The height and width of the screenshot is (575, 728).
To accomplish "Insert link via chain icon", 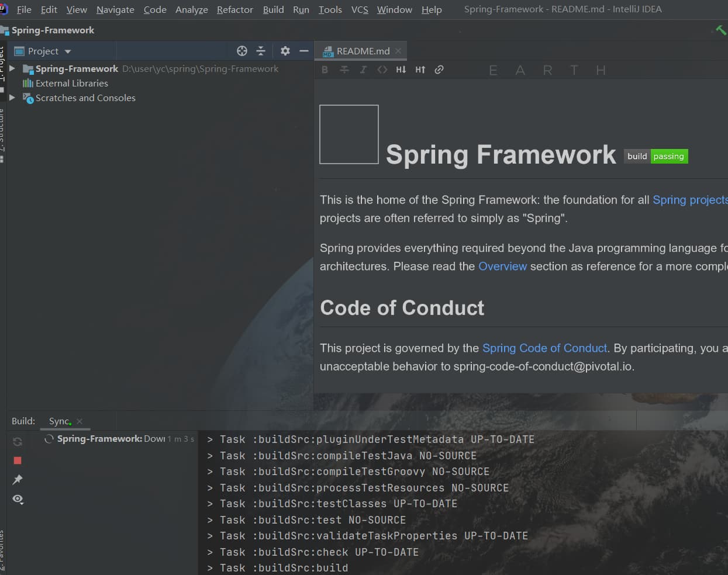I will [439, 70].
